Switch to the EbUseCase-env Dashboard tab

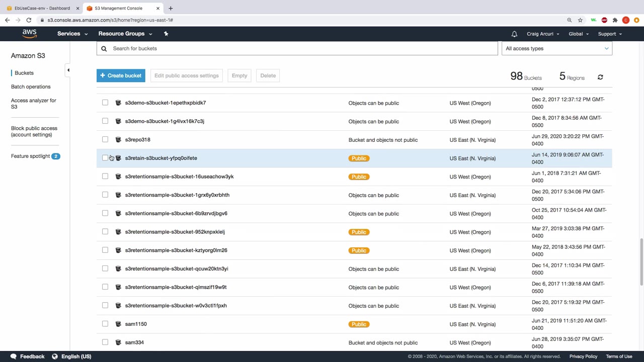click(x=42, y=8)
